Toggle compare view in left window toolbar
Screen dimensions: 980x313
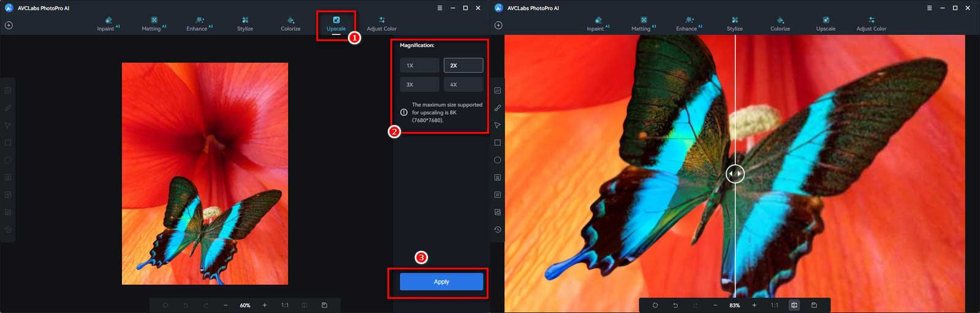click(305, 305)
